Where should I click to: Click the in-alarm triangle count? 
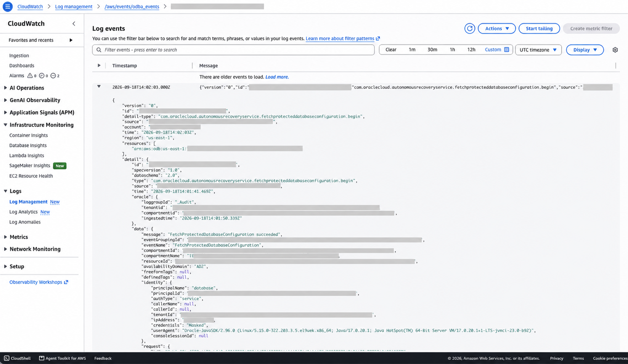(x=32, y=76)
